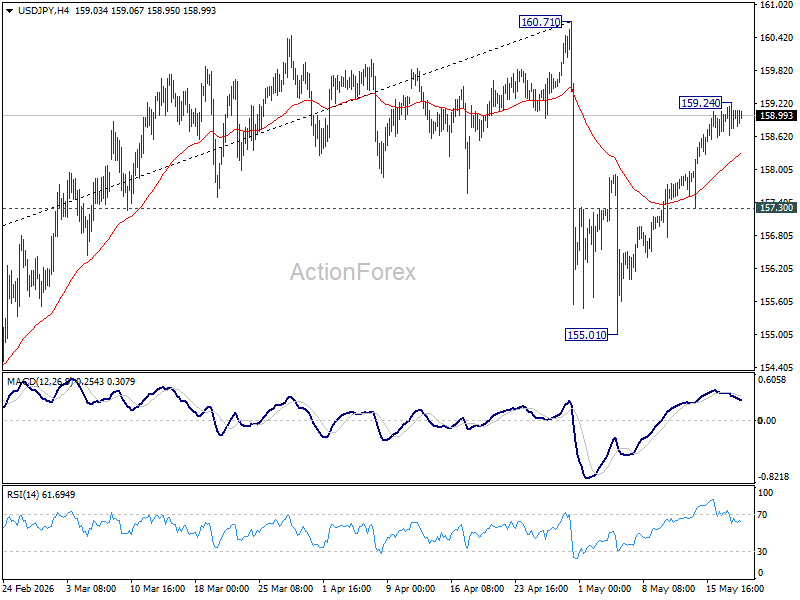Select the USDJPY,H4 symbol title

tap(43, 11)
